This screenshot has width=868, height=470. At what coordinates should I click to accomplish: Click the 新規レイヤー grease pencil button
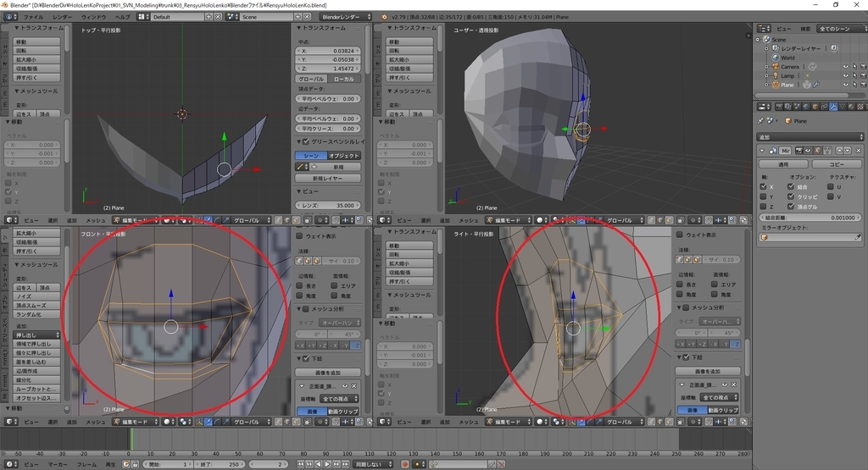pyautogui.click(x=328, y=178)
